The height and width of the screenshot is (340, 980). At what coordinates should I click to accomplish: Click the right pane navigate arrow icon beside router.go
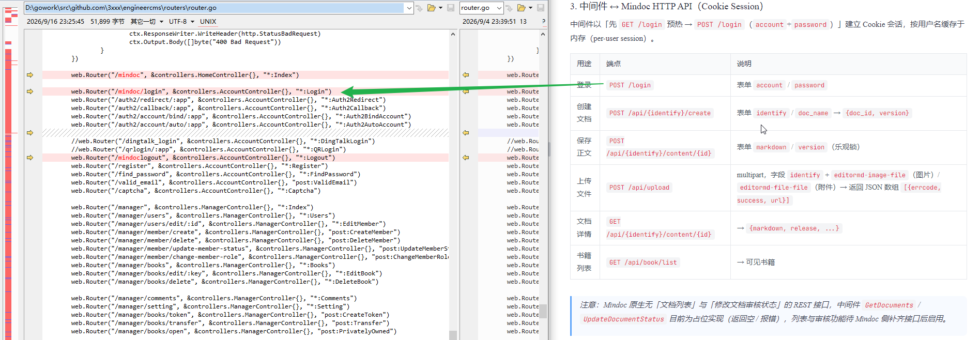pyautogui.click(x=509, y=8)
